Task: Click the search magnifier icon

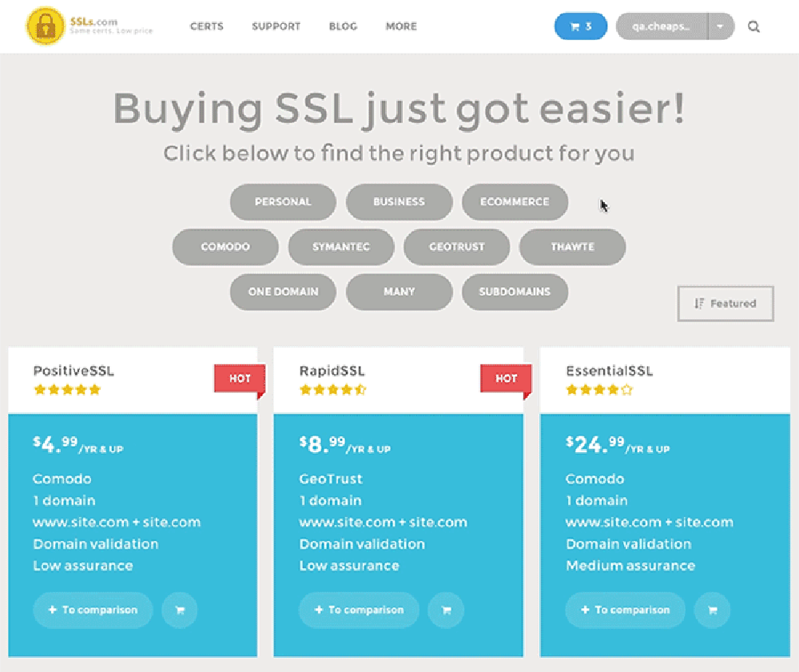Action: [753, 26]
